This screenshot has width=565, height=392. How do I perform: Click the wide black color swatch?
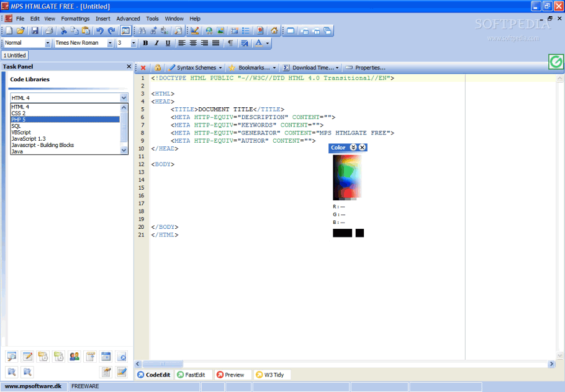[342, 233]
